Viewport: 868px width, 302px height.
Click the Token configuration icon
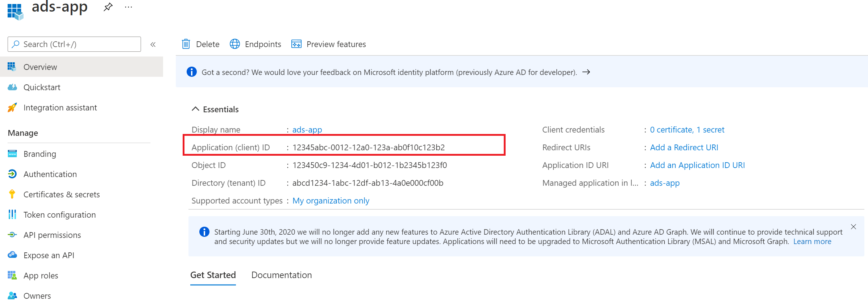tap(12, 215)
